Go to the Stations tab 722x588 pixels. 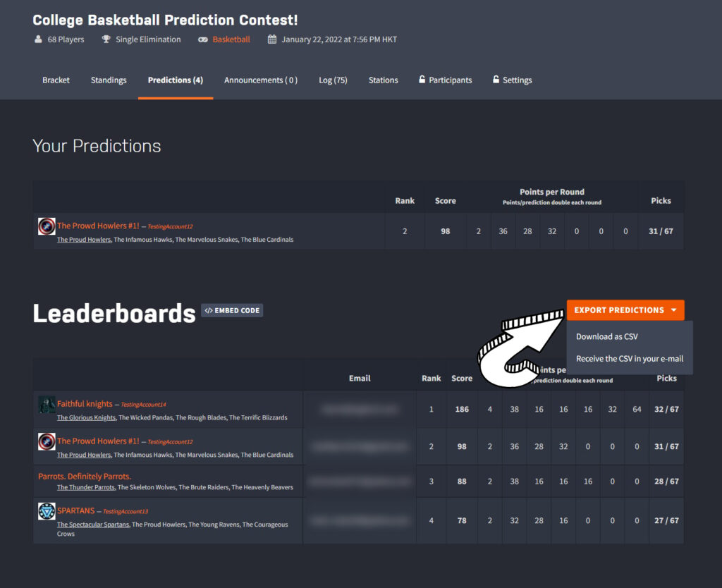pyautogui.click(x=383, y=80)
